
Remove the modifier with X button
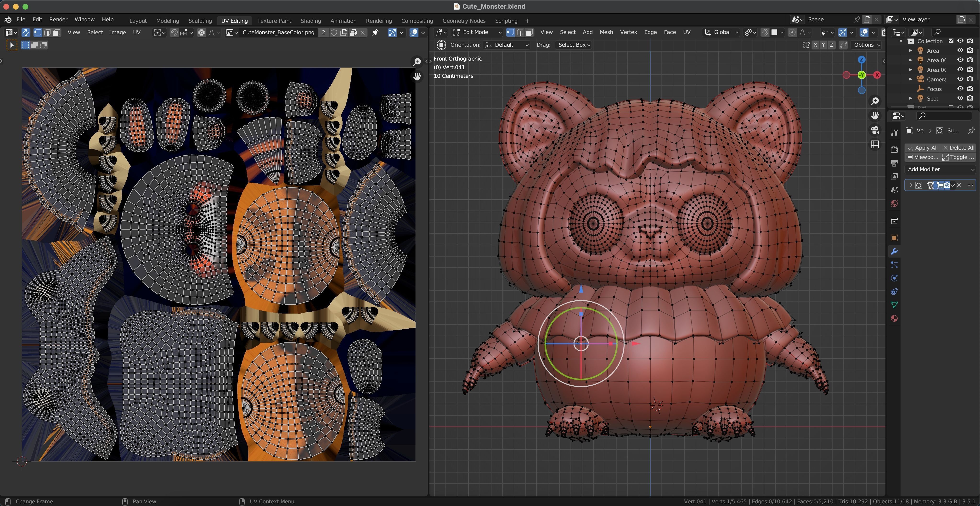pos(959,185)
